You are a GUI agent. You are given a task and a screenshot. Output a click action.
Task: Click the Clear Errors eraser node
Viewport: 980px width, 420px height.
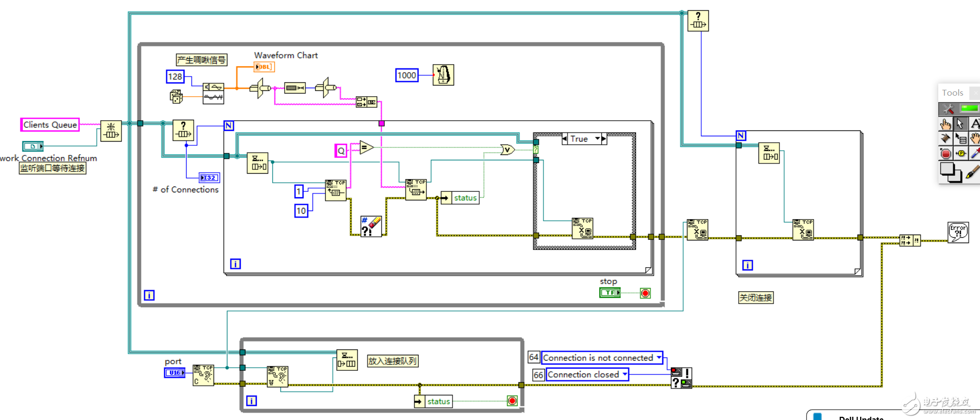[x=371, y=226]
